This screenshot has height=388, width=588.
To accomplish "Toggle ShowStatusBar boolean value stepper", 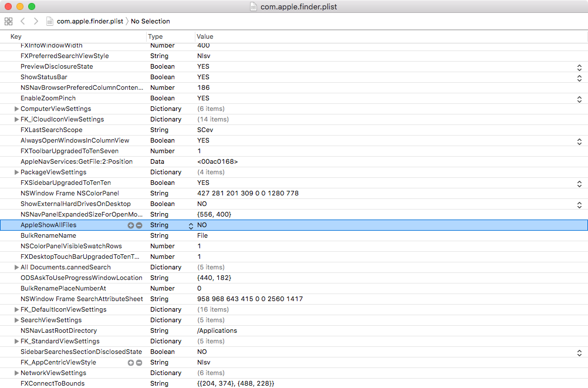I will tap(579, 77).
